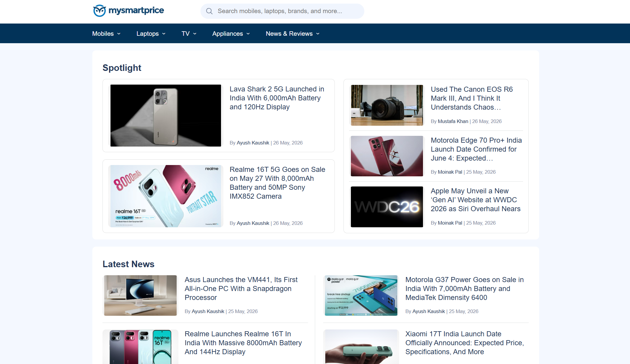Click Moinak Pal on the Motorola Edge article
The image size is (630, 364).
coord(450,172)
